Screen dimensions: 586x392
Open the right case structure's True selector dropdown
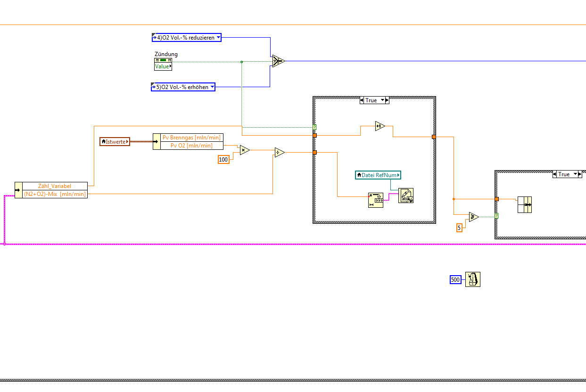click(x=575, y=174)
